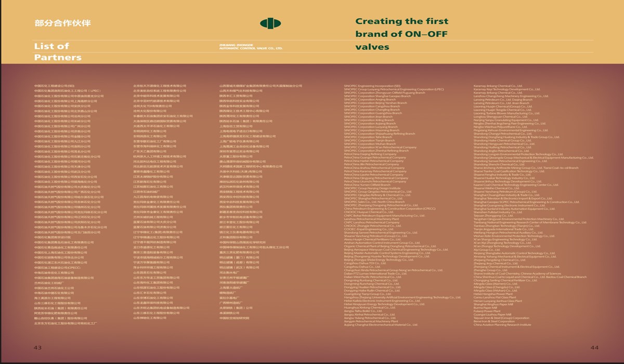Select "PetroChina Daqing Refining Company" entry

pyautogui.click(x=370, y=154)
